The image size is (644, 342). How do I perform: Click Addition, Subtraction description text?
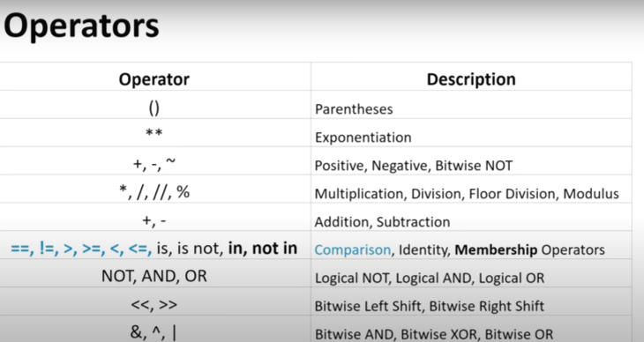(x=382, y=222)
